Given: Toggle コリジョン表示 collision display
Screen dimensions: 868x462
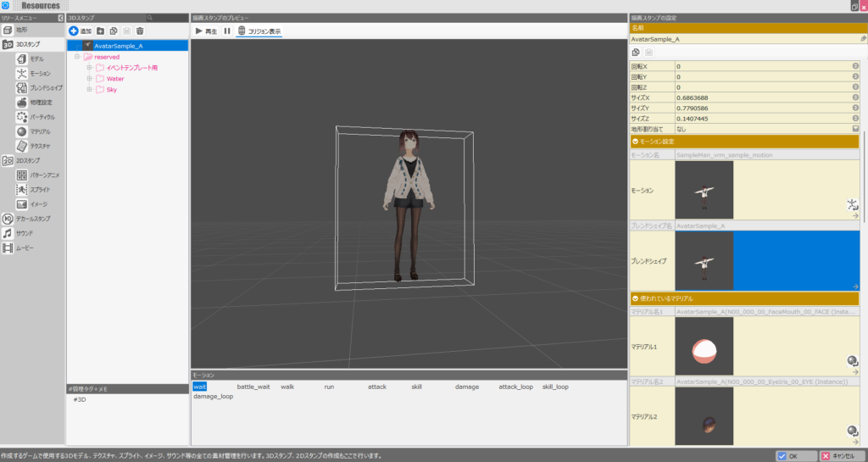Looking at the screenshot, I should click(259, 31).
